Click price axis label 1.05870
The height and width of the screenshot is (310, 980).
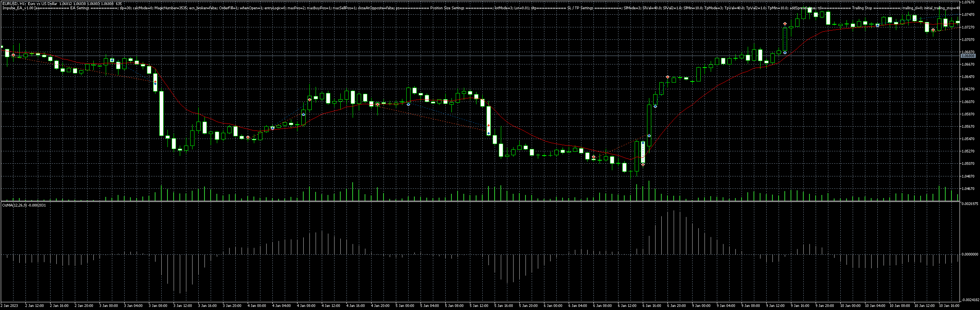click(968, 114)
